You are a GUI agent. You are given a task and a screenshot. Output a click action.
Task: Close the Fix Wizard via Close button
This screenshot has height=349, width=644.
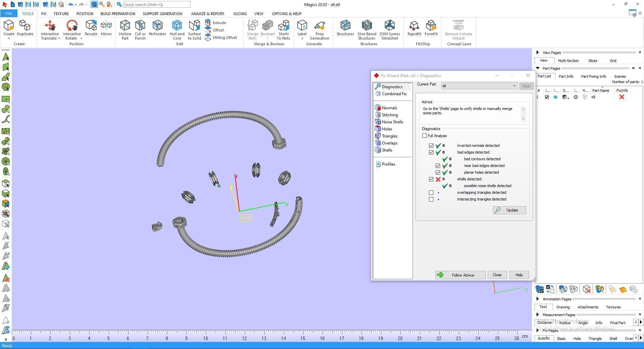coord(497,275)
